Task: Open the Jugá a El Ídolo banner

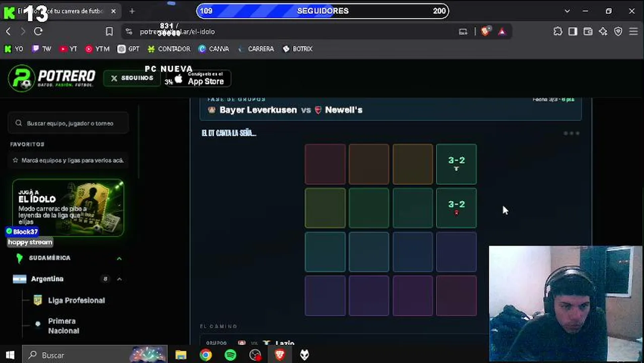Action: [68, 208]
